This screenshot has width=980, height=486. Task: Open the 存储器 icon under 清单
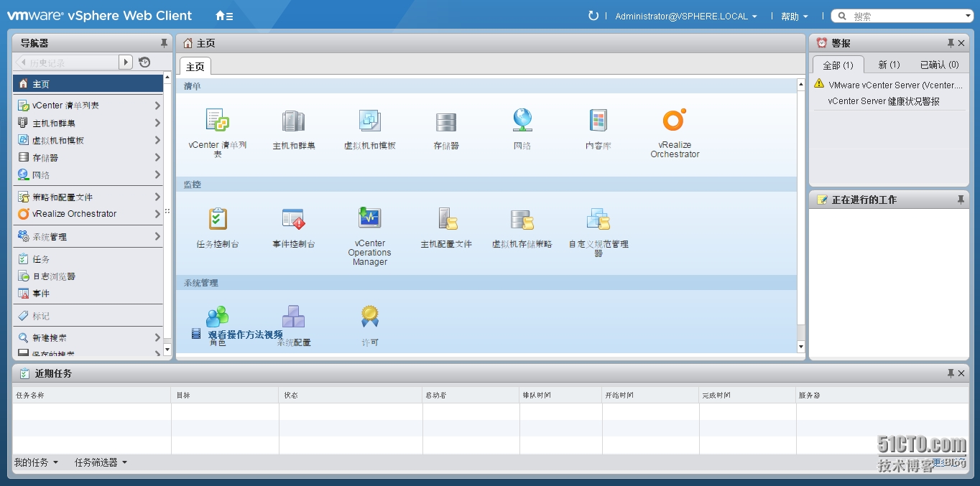[445, 122]
